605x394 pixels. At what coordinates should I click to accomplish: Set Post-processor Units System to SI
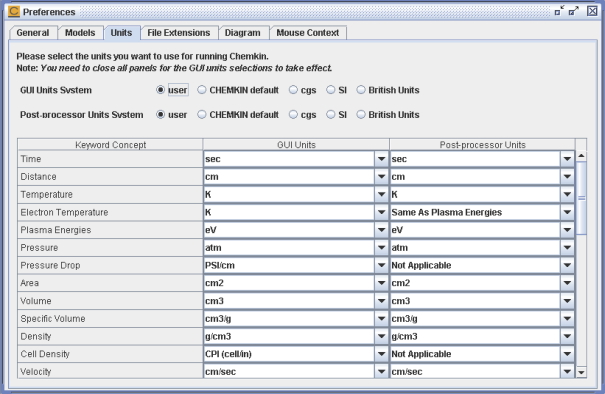tap(336, 115)
